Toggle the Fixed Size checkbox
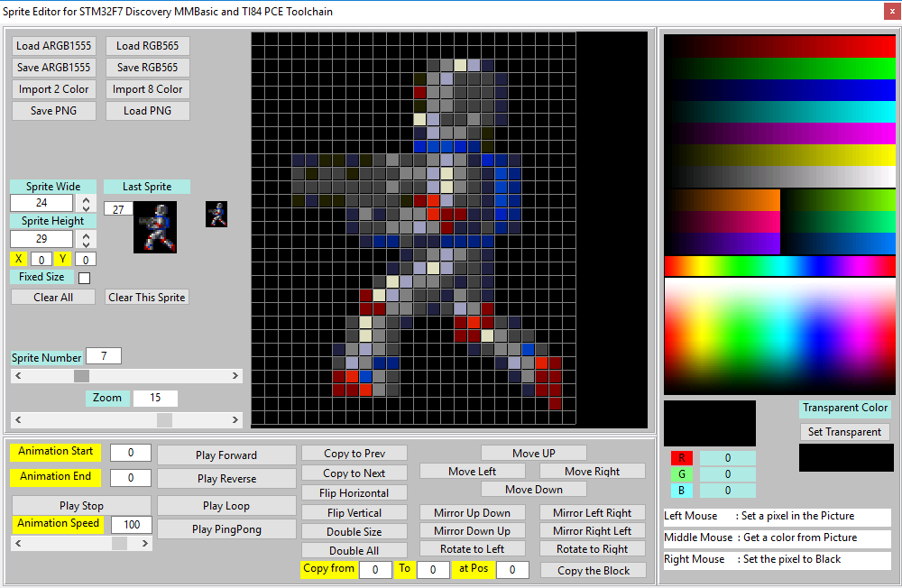Image resolution: width=902 pixels, height=588 pixels. 84,278
